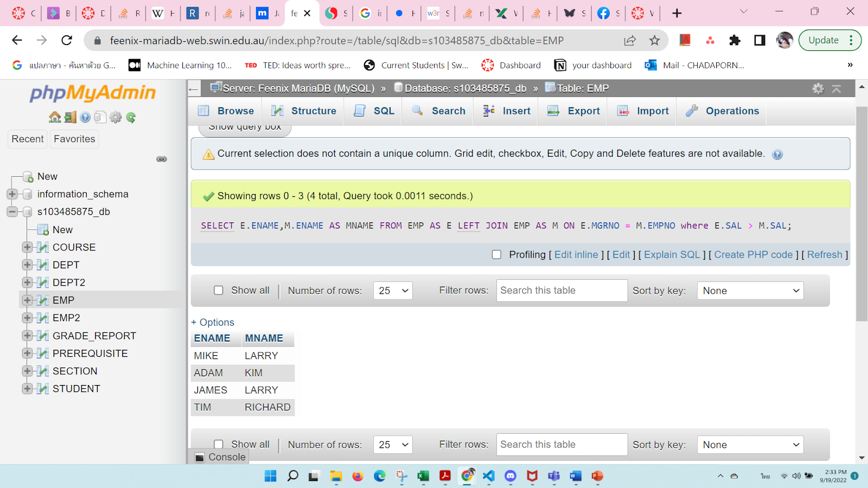The image size is (868, 488).
Task: Open page-related settings gear at top right
Action: 818,88
